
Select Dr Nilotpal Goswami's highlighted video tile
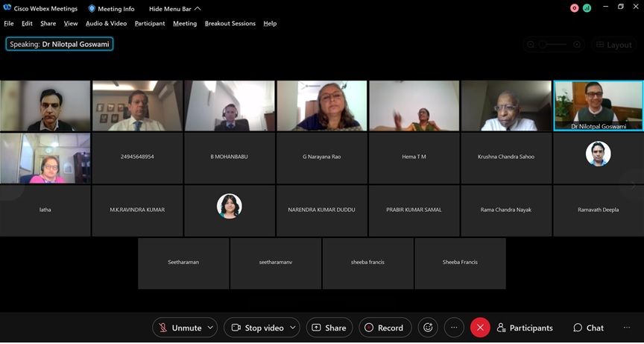(599, 106)
